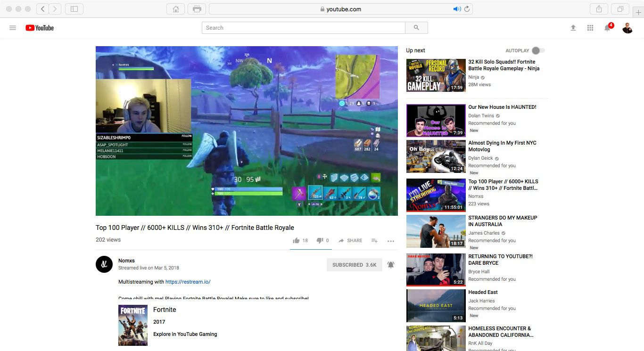
Task: Share the video using the SHARE arrow
Action: pyautogui.click(x=350, y=240)
